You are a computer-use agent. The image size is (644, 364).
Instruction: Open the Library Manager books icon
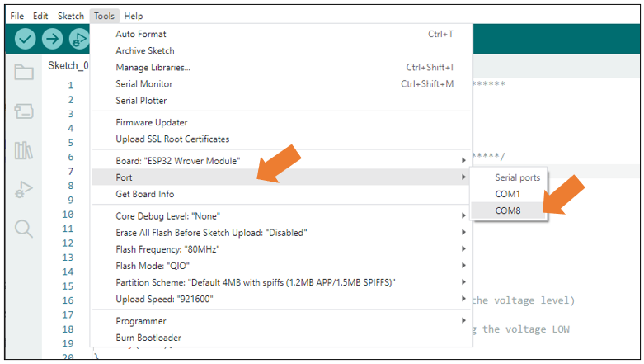(x=24, y=150)
